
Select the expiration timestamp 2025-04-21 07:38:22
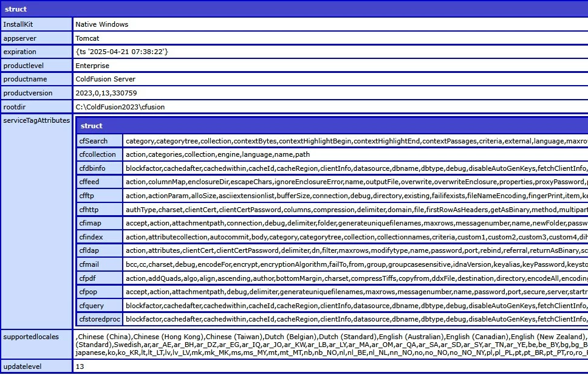(x=122, y=52)
